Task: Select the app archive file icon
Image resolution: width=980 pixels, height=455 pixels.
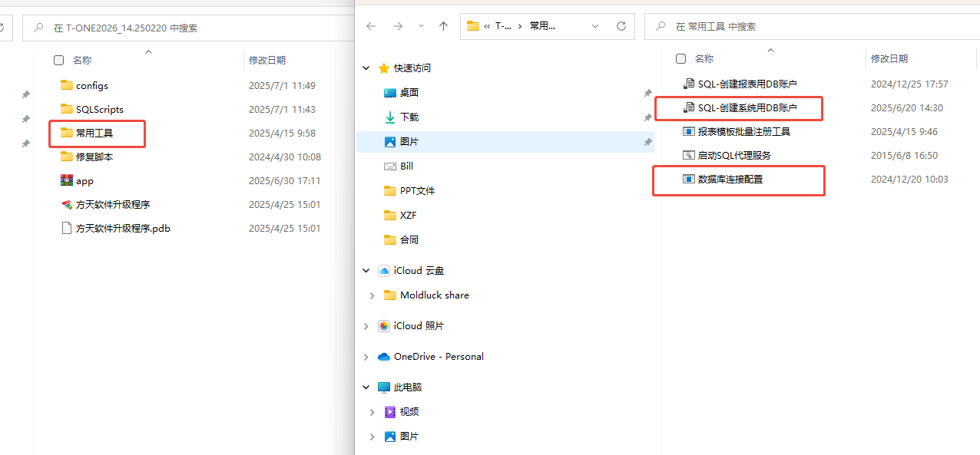Action: point(67,180)
